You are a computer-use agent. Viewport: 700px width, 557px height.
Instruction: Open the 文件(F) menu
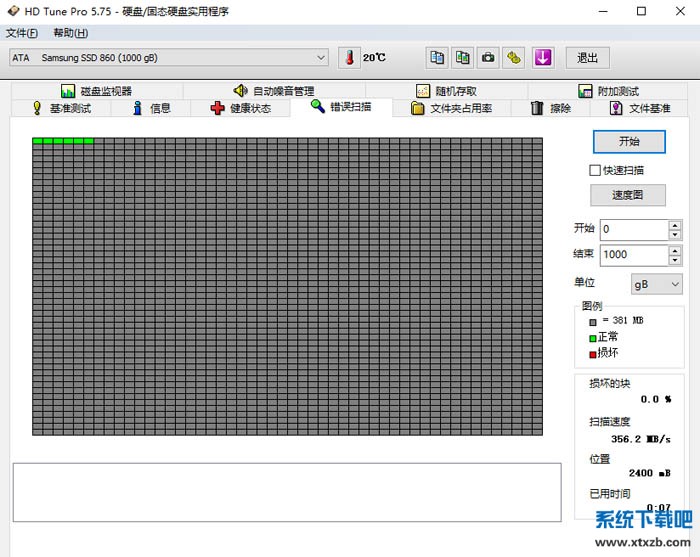pos(22,33)
